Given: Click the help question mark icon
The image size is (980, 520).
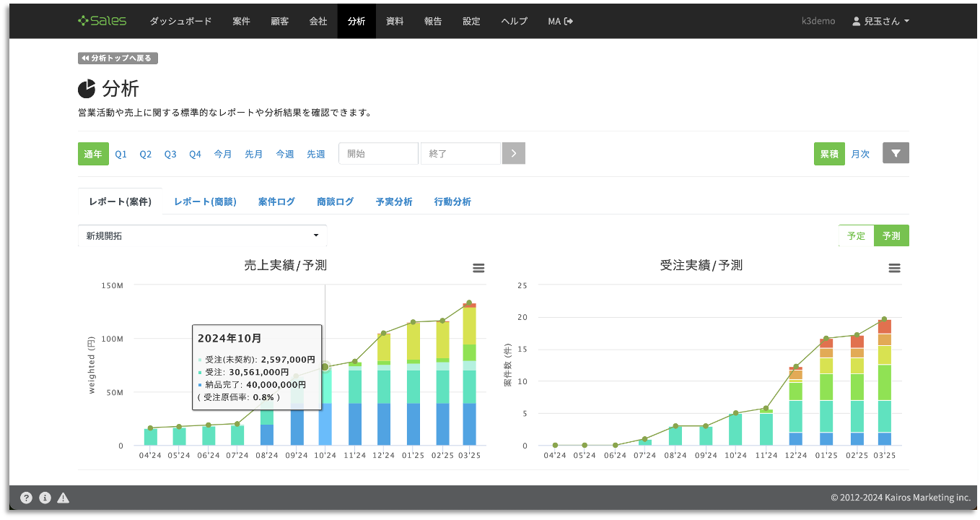Looking at the screenshot, I should pyautogui.click(x=26, y=498).
